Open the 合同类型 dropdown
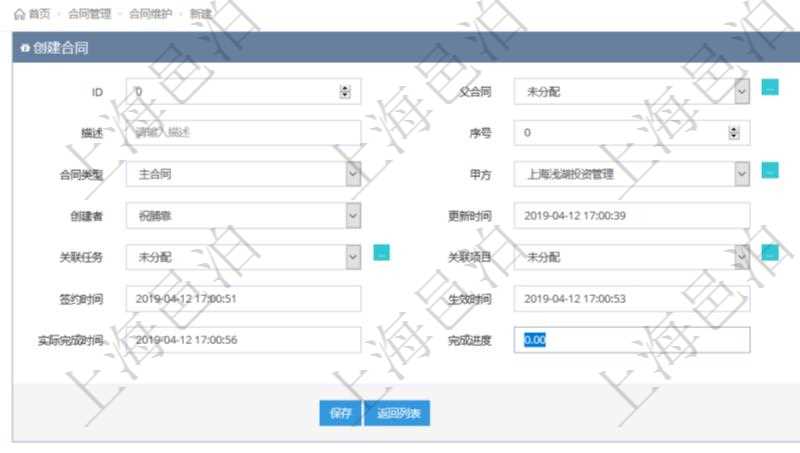Screen dimensions: 800x453 (243, 174)
